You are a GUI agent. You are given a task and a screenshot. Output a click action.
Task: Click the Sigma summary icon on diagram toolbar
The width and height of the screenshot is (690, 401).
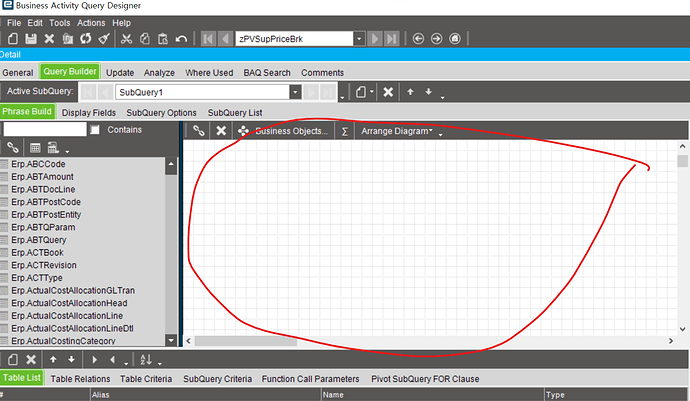pyautogui.click(x=345, y=131)
